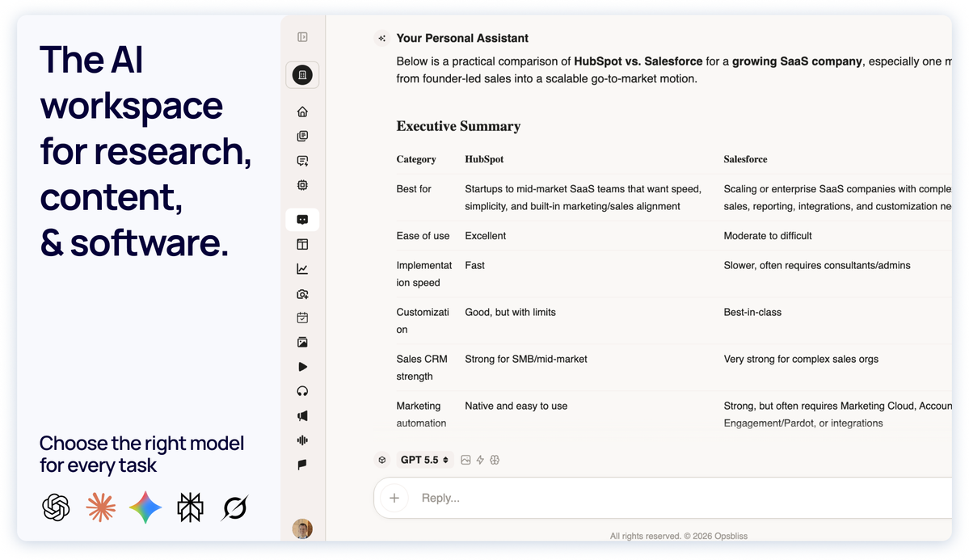969x560 pixels.
Task: Open the image gallery icon in sidebar
Action: coord(302,343)
